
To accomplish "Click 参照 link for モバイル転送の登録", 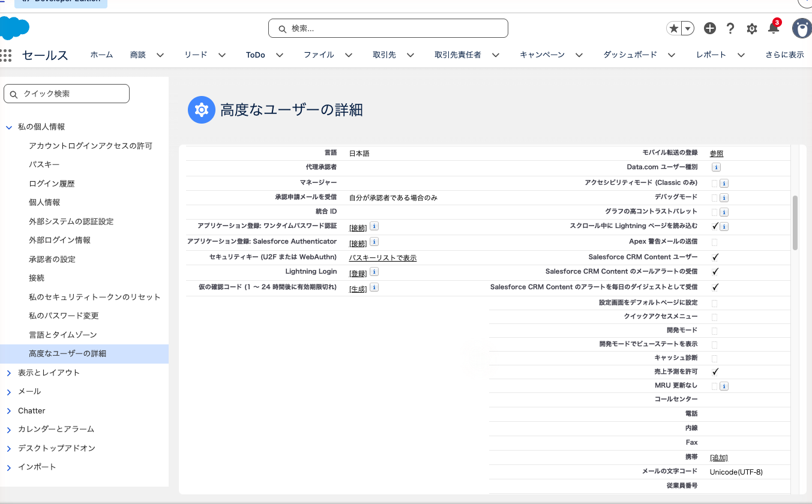I will (717, 154).
